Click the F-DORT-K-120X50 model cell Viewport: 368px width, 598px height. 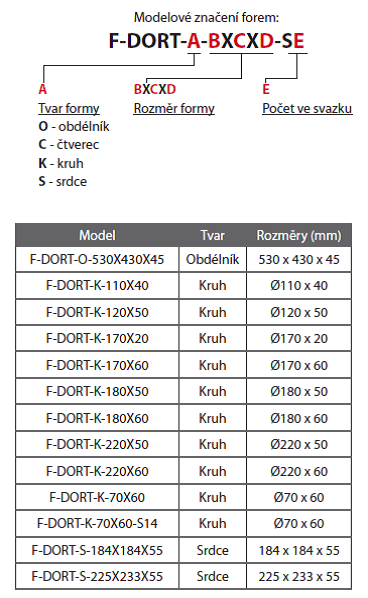97,312
